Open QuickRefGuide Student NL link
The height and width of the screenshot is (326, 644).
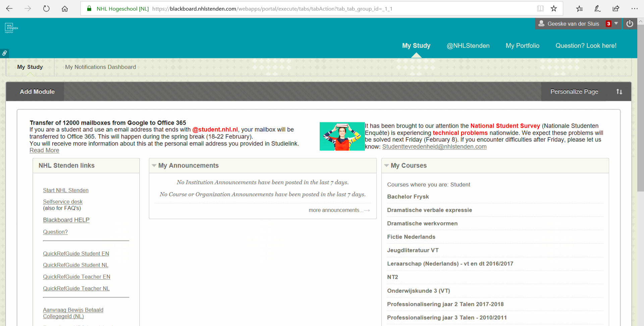pos(75,265)
